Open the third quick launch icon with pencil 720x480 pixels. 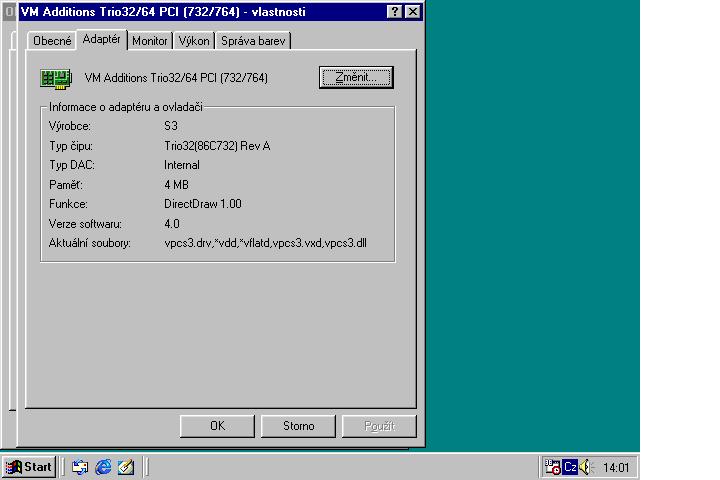coord(126,467)
